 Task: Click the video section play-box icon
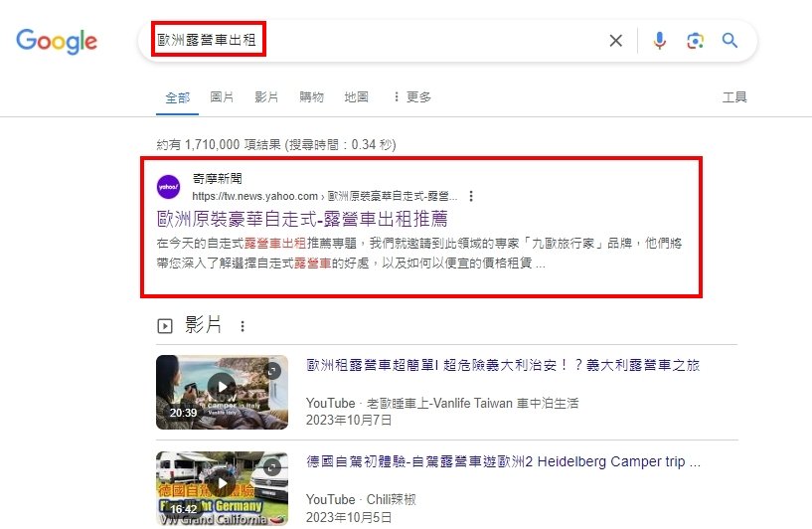point(165,326)
